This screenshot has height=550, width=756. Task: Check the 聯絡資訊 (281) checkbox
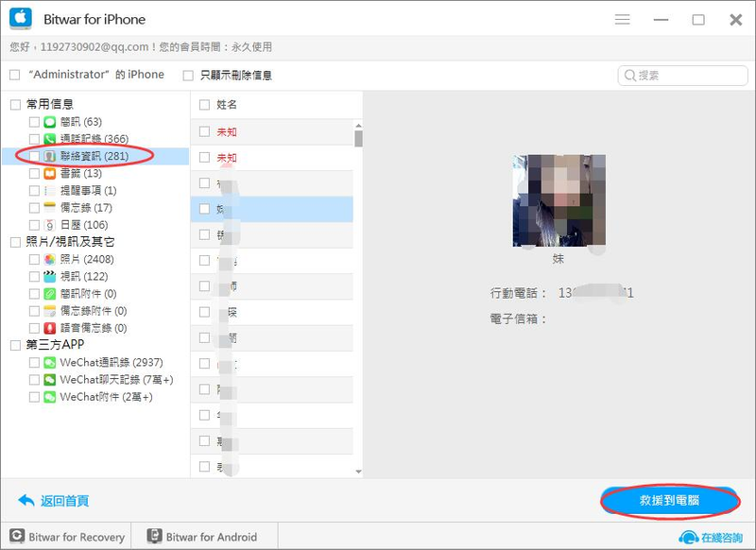[34, 156]
